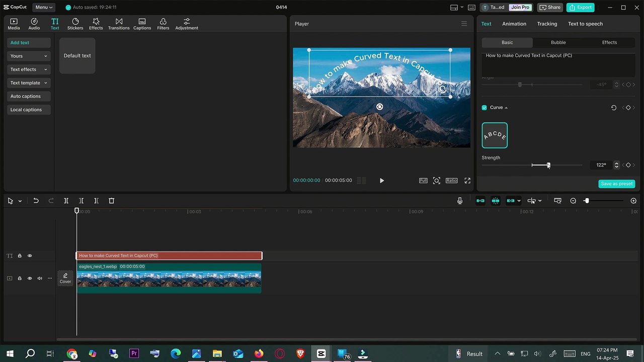644x362 pixels.
Task: Open the Captions panel
Action: 142,24
